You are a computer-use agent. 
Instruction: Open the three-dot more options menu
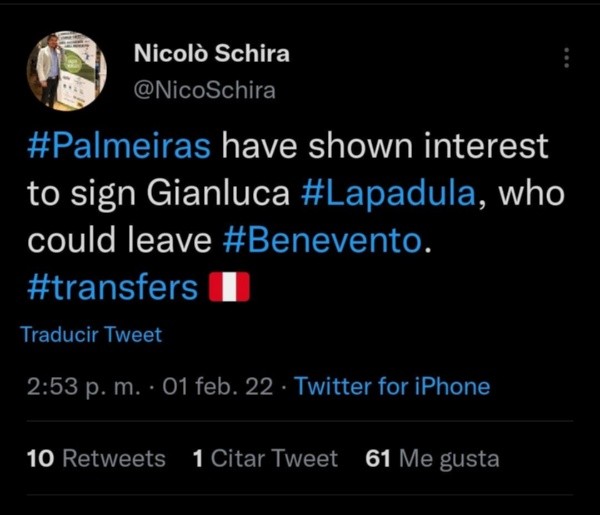tap(567, 58)
